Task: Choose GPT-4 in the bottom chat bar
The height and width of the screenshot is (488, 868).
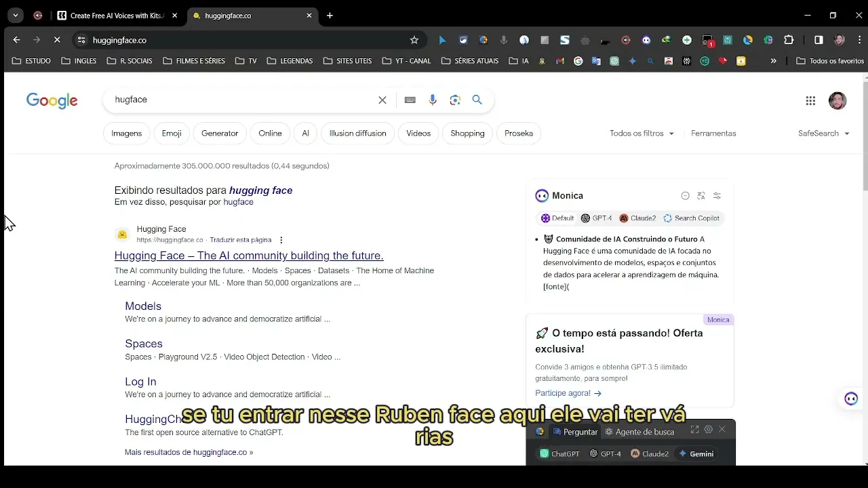Action: (606, 453)
